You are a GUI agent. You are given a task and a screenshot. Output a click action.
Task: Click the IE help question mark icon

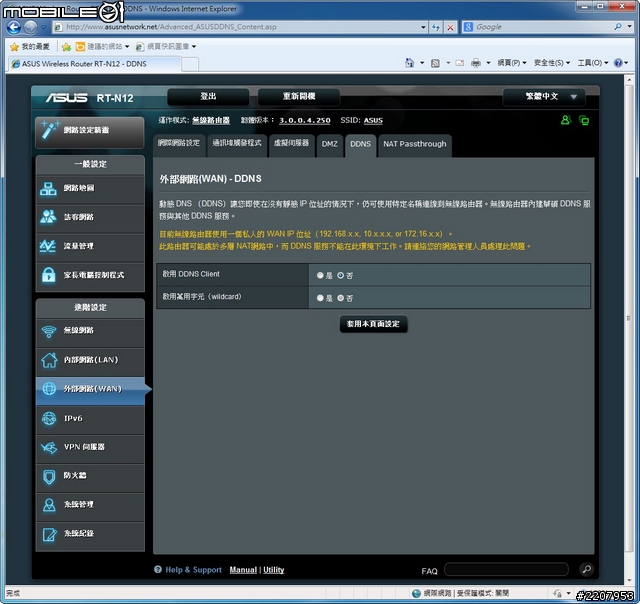[618, 63]
